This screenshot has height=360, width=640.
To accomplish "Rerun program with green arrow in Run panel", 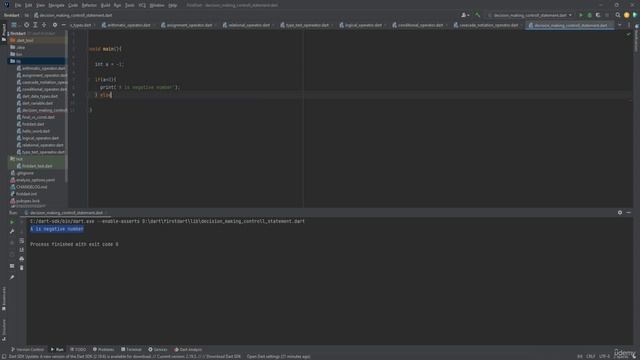I will (x=12, y=222).
